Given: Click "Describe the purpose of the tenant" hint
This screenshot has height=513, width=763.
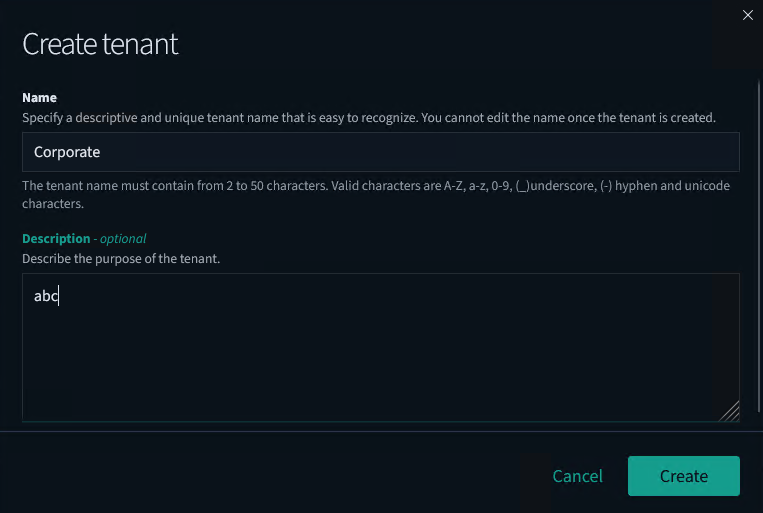Looking at the screenshot, I should pyautogui.click(x=121, y=259).
